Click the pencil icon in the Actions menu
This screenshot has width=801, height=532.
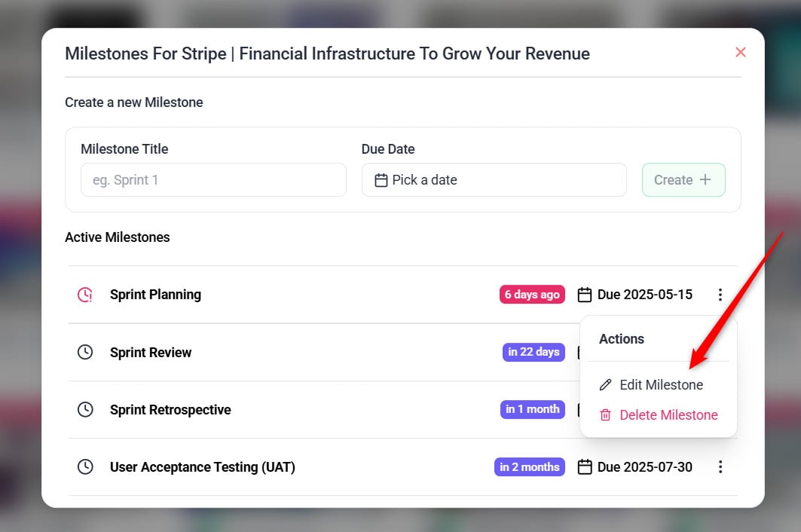(x=605, y=385)
